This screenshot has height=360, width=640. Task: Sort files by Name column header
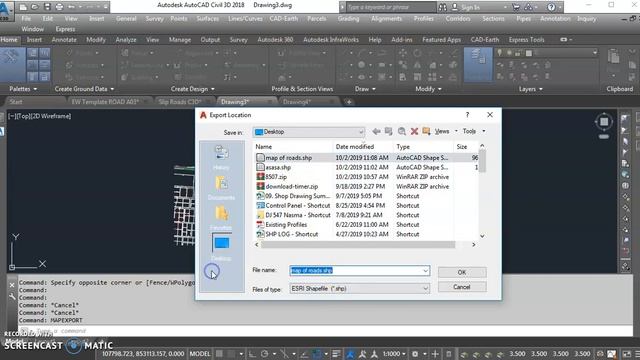293,147
